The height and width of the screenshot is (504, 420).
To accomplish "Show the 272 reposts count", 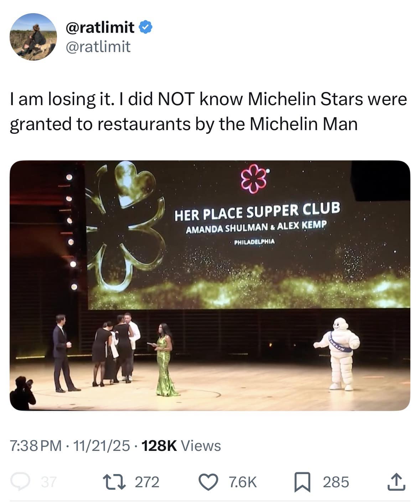I will pyautogui.click(x=147, y=482).
